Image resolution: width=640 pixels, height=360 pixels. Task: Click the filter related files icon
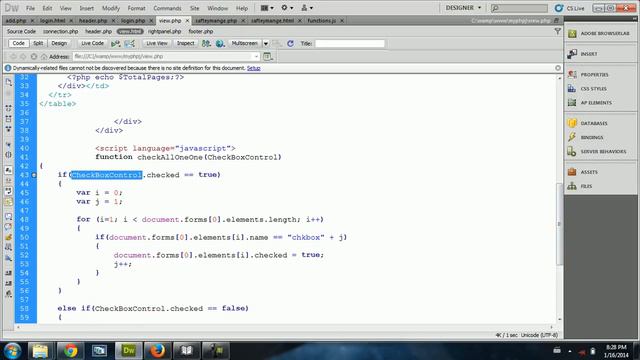pyautogui.click(x=558, y=31)
